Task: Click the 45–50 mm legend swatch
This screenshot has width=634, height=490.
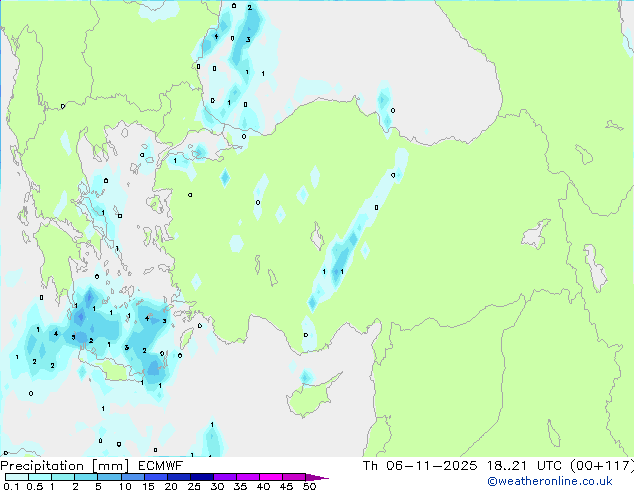Action: point(294,477)
